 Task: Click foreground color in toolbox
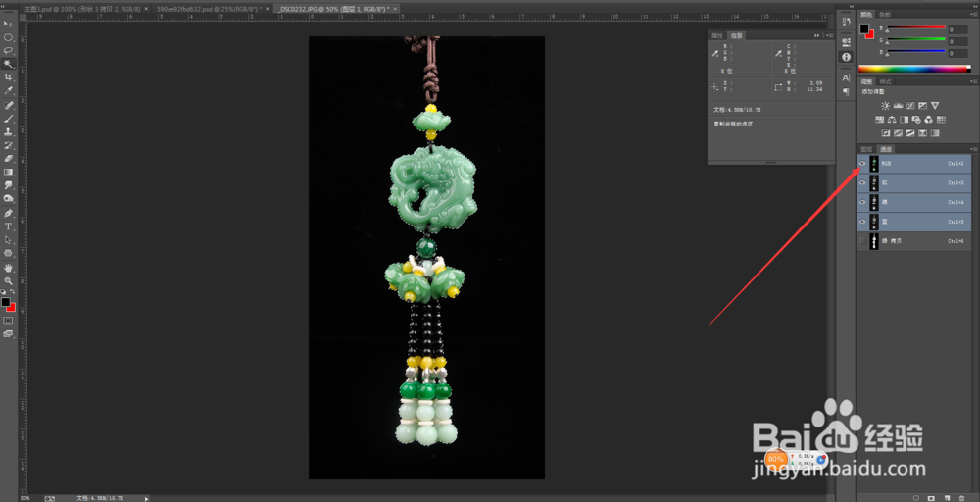point(6,302)
